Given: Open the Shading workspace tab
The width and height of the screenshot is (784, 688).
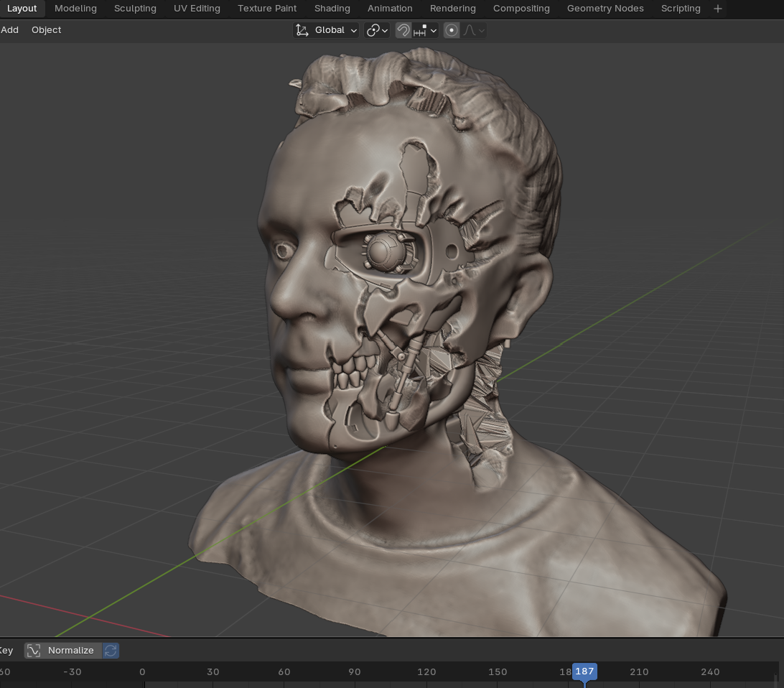Looking at the screenshot, I should pyautogui.click(x=332, y=9).
